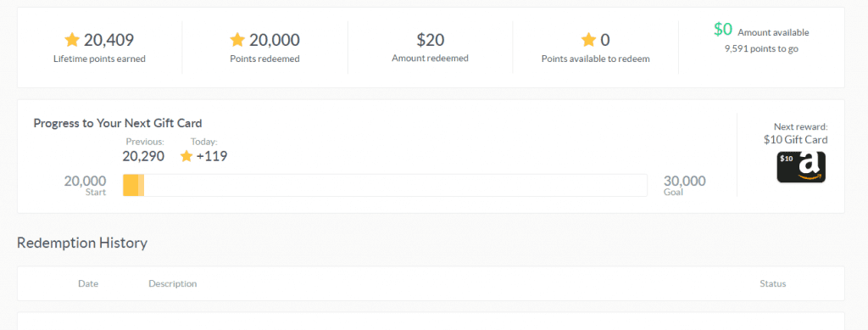
Task: Click the star icon beside 20,409 lifetime points
Action: [x=72, y=40]
